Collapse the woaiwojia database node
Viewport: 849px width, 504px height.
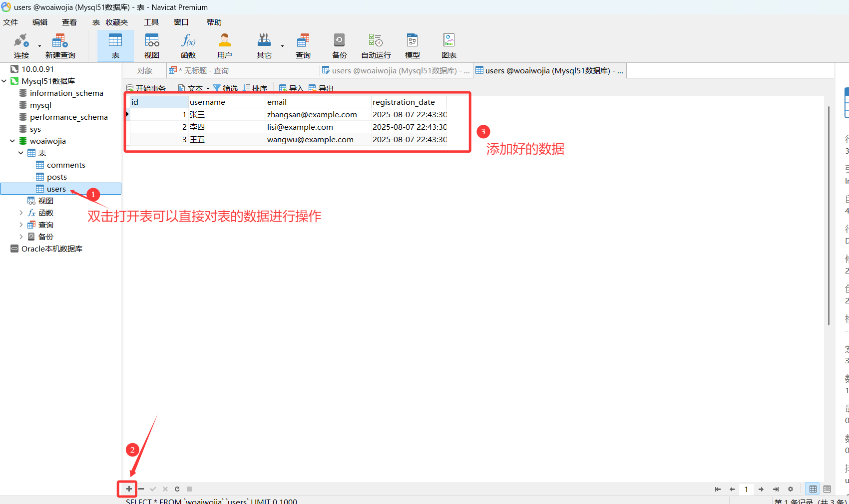[12, 141]
